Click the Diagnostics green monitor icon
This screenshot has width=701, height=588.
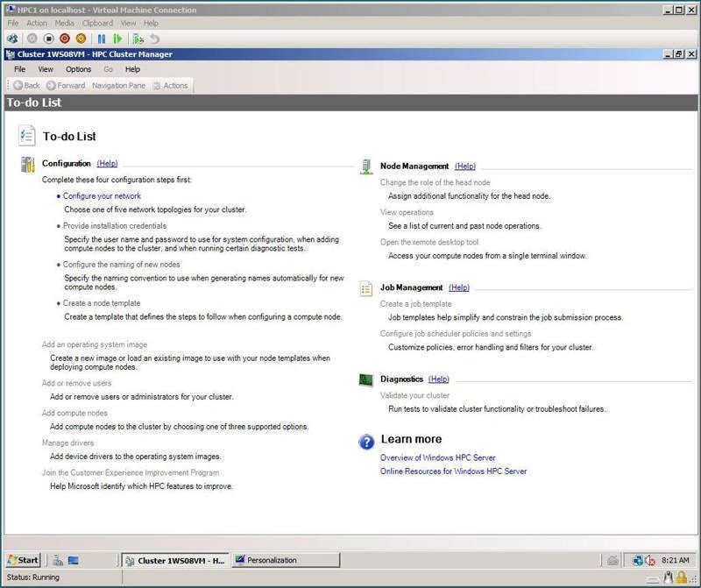[x=365, y=380]
